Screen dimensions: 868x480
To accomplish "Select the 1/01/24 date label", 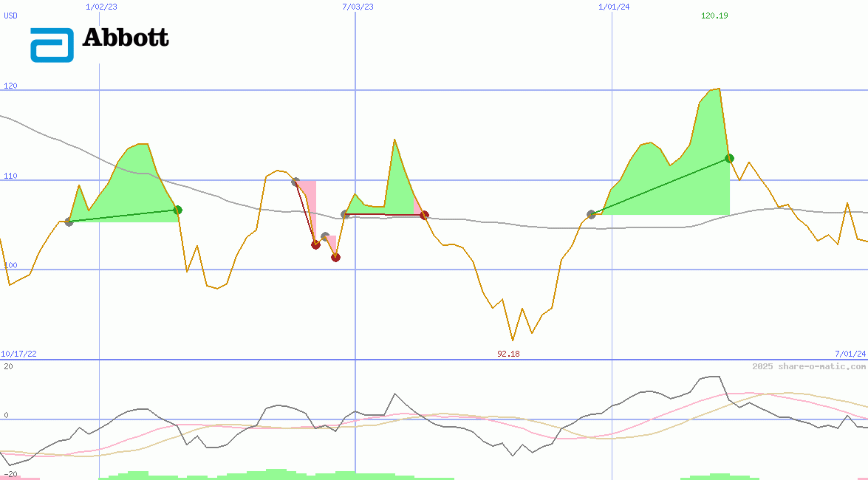I will 614,7.
